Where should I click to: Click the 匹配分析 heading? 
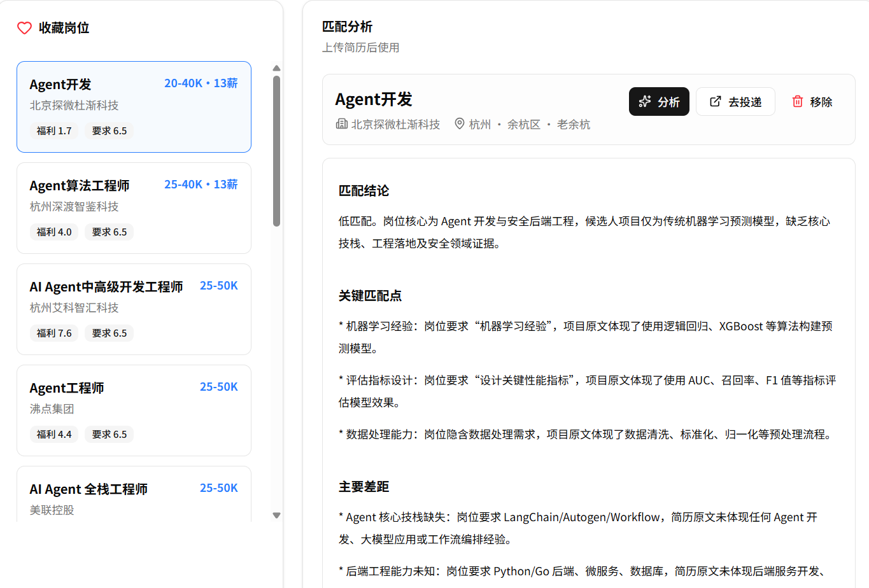click(x=347, y=27)
